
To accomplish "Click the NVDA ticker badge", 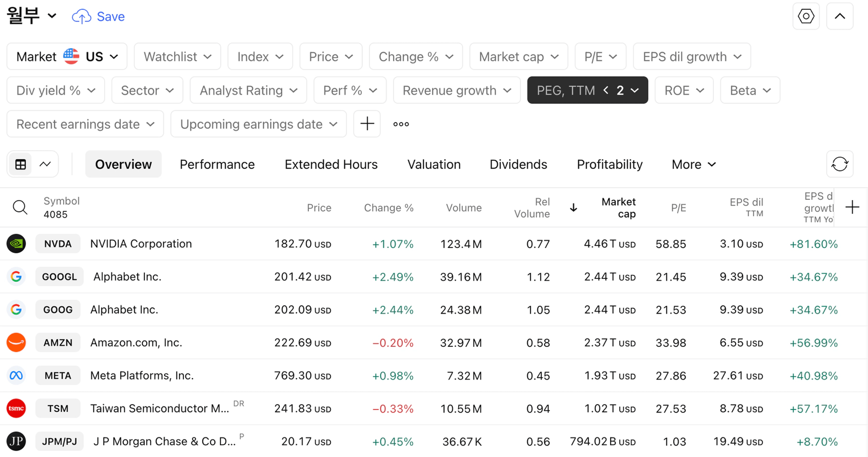I will click(x=58, y=243).
